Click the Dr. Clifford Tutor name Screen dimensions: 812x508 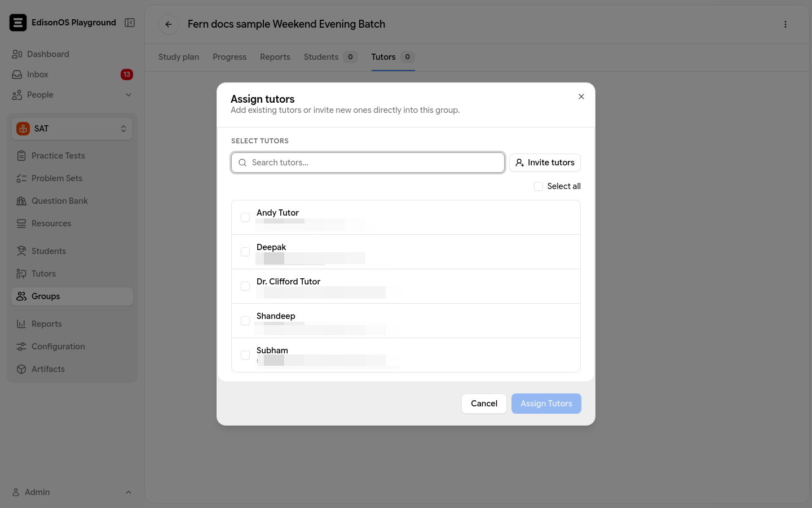click(x=288, y=282)
